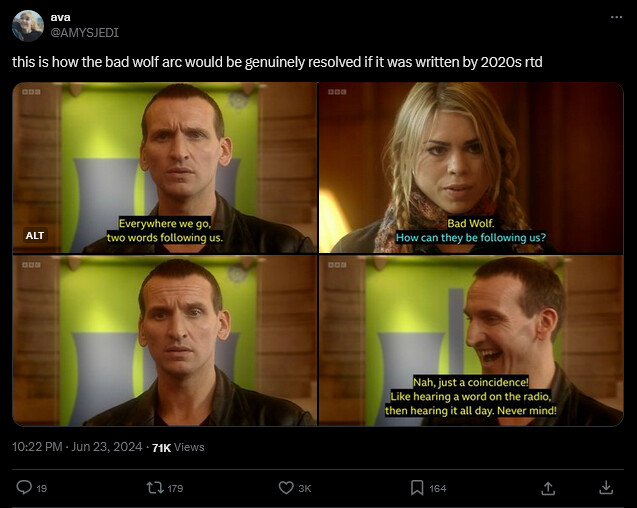This screenshot has height=508, width=637.
Task: Click the 19 replies count
Action: tap(42, 488)
